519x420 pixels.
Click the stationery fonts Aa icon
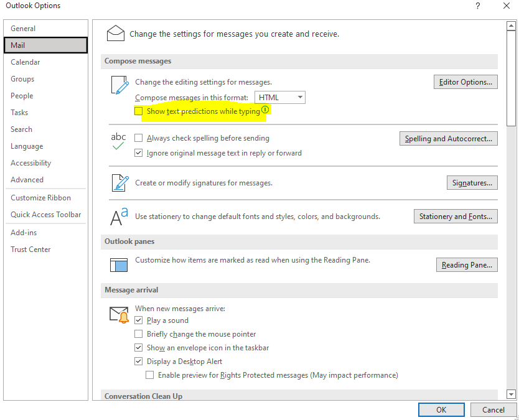pyautogui.click(x=119, y=217)
